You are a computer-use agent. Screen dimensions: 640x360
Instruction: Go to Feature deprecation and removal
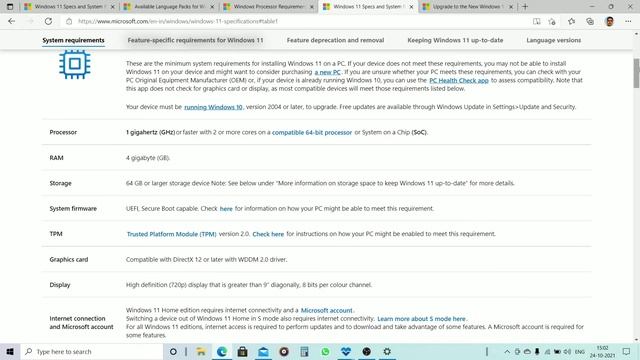pos(335,40)
